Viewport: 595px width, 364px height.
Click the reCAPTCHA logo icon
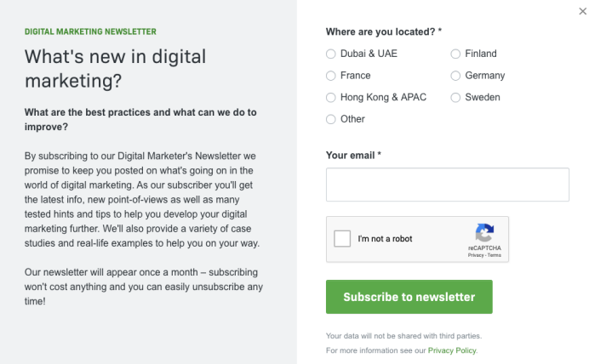pyautogui.click(x=484, y=233)
